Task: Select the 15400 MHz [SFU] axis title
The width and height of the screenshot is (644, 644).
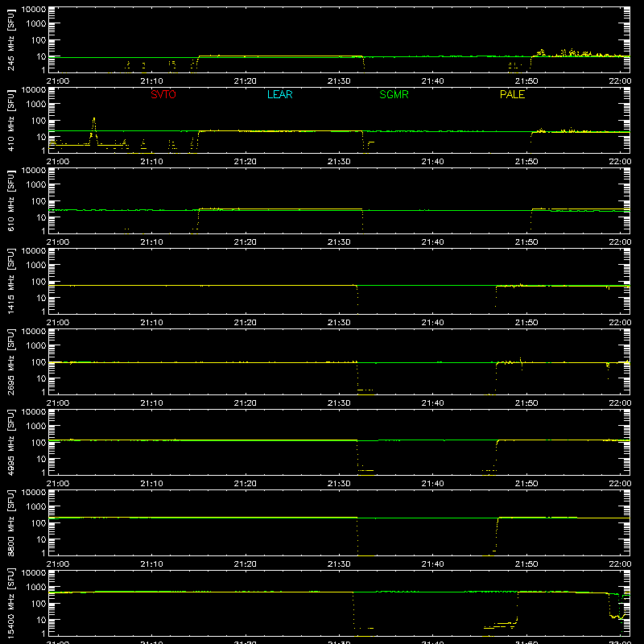Action: (x=11, y=603)
